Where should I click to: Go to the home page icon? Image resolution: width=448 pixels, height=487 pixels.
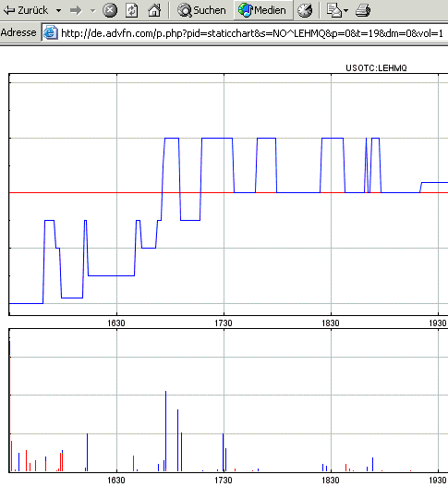coord(154,10)
